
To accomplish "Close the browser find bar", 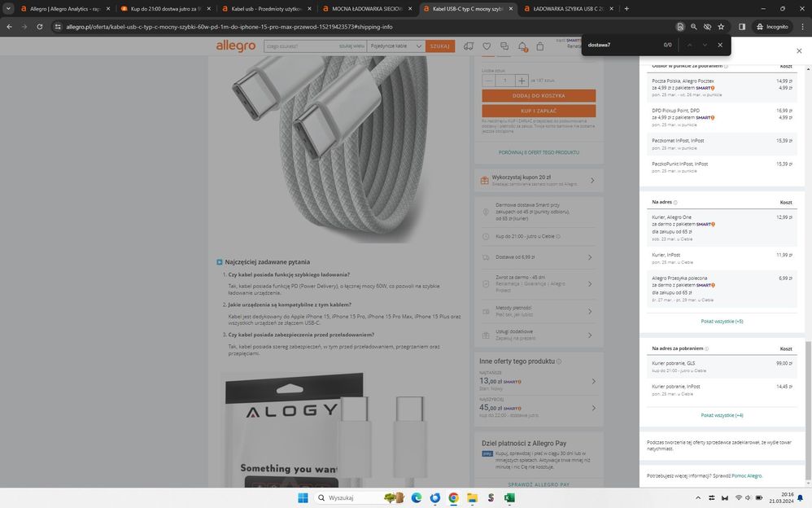I will tap(719, 45).
